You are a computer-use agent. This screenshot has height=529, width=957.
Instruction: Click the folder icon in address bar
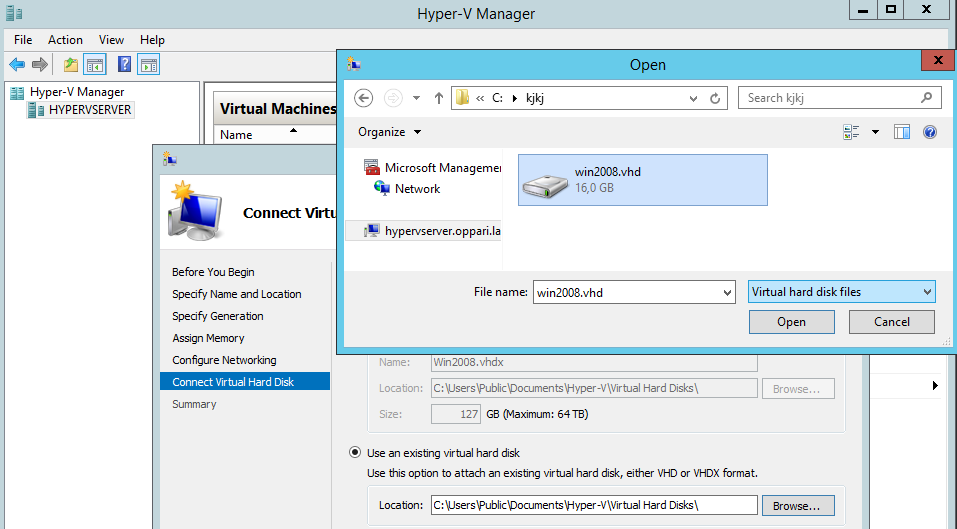tap(463, 97)
